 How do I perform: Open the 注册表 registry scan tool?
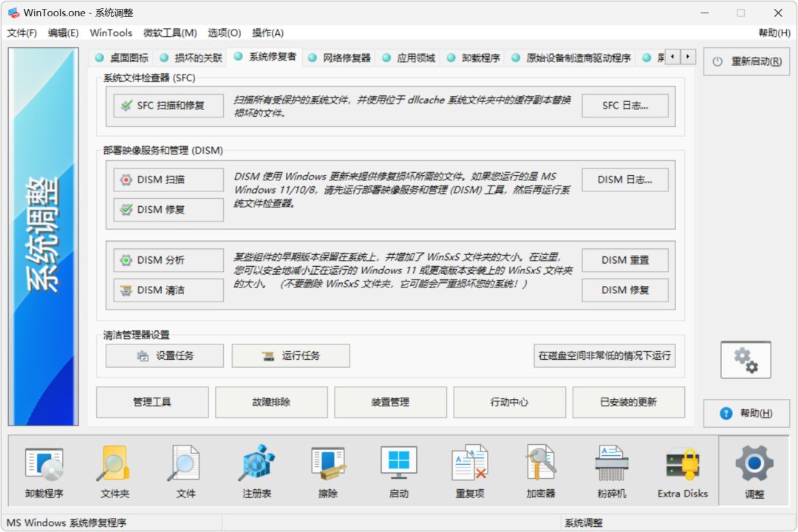[257, 471]
